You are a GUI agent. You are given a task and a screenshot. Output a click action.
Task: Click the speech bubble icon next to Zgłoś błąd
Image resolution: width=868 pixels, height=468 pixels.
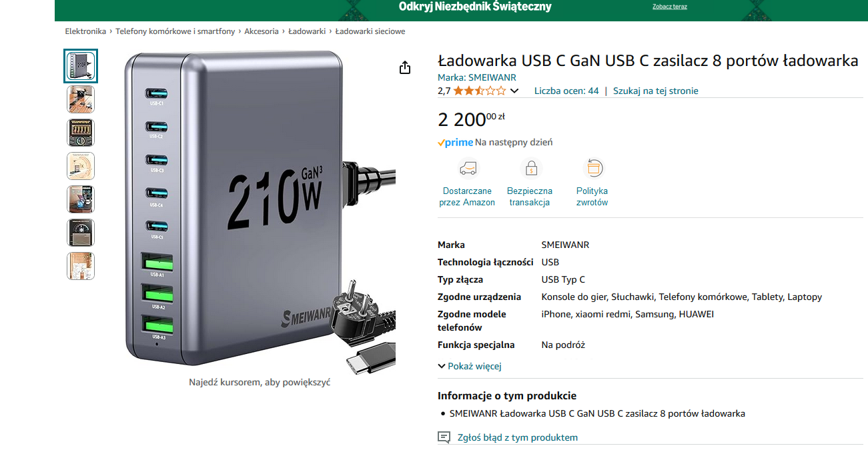coord(444,437)
